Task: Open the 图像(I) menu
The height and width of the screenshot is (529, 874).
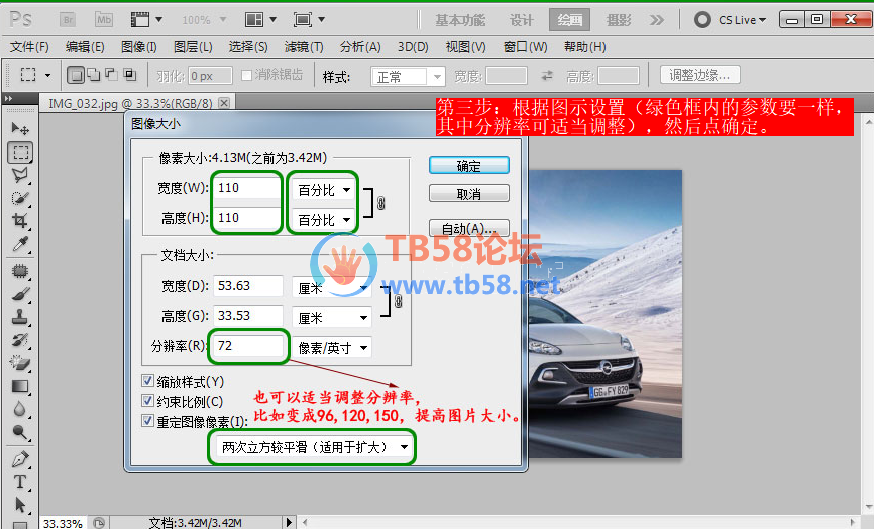Action: pos(138,47)
